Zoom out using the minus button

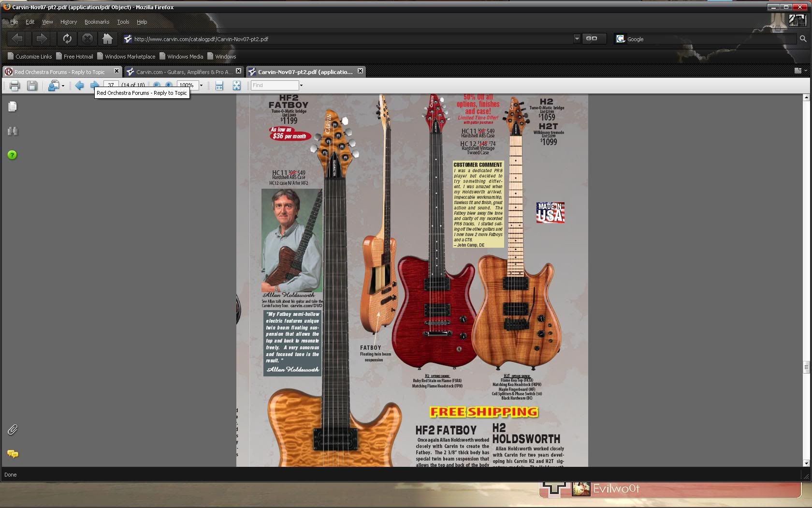click(157, 85)
